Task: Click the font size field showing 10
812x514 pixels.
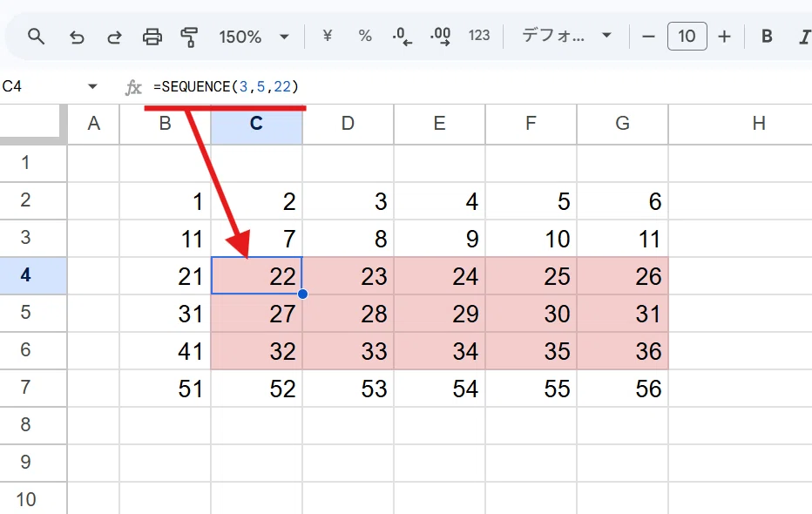Action: tap(687, 37)
